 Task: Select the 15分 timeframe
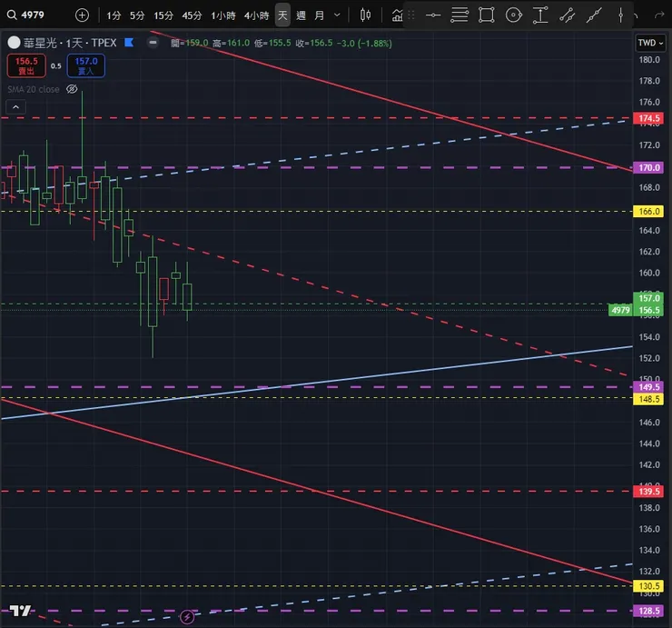(163, 15)
